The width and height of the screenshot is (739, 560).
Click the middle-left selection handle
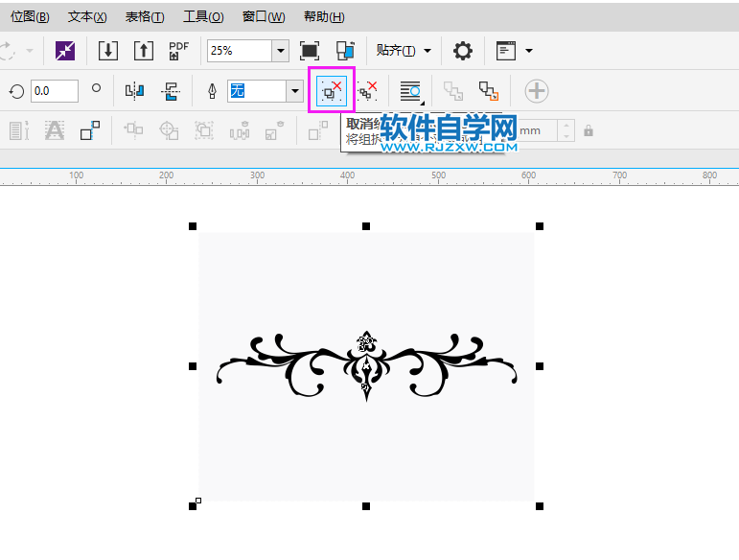(193, 366)
